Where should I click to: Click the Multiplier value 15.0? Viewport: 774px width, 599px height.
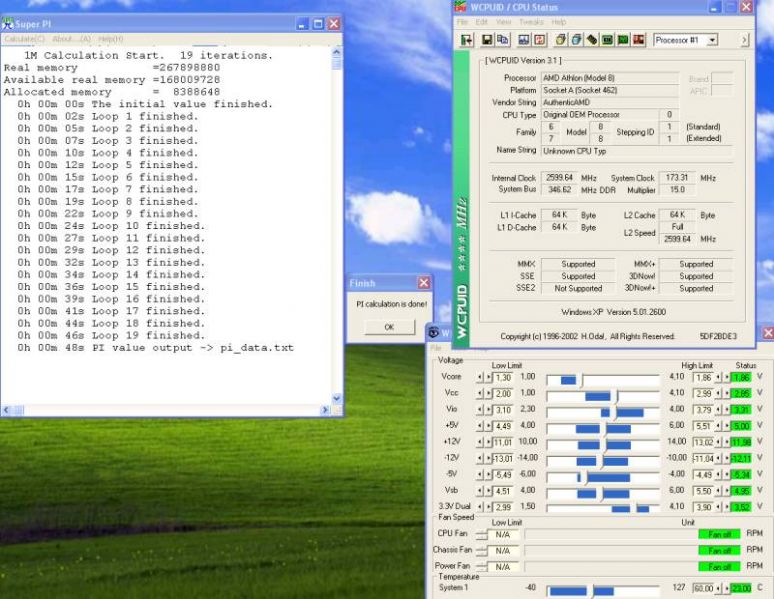677,190
